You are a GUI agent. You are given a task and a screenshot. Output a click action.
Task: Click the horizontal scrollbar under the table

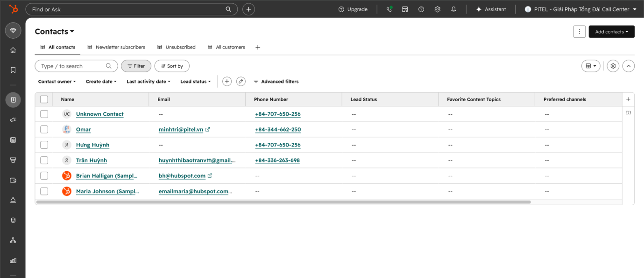(283, 202)
